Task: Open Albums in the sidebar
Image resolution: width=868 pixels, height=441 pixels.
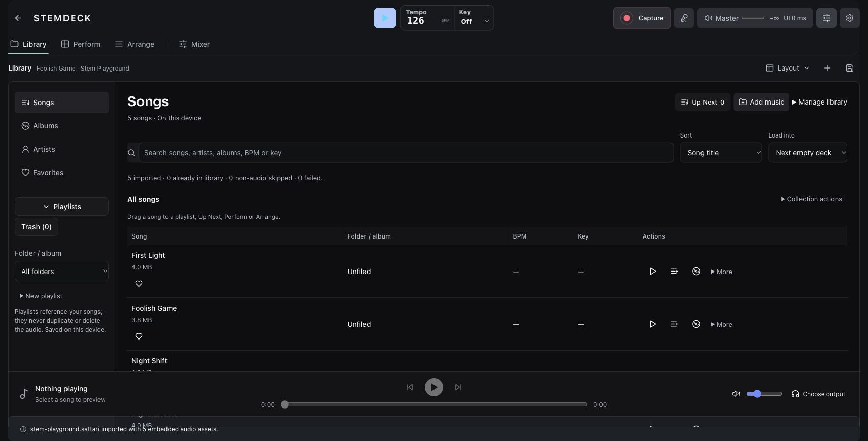Action: click(x=61, y=126)
